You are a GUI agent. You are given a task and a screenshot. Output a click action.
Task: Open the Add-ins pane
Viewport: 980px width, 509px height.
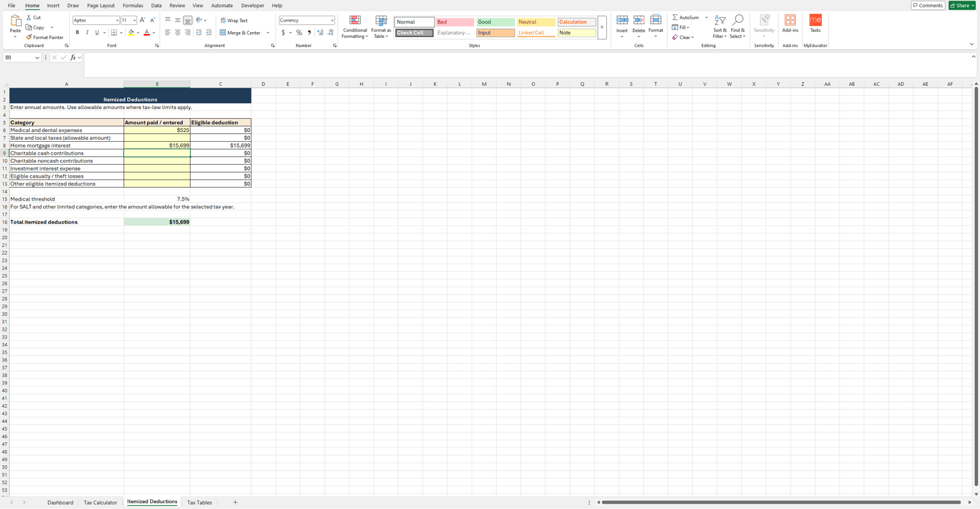click(x=790, y=24)
